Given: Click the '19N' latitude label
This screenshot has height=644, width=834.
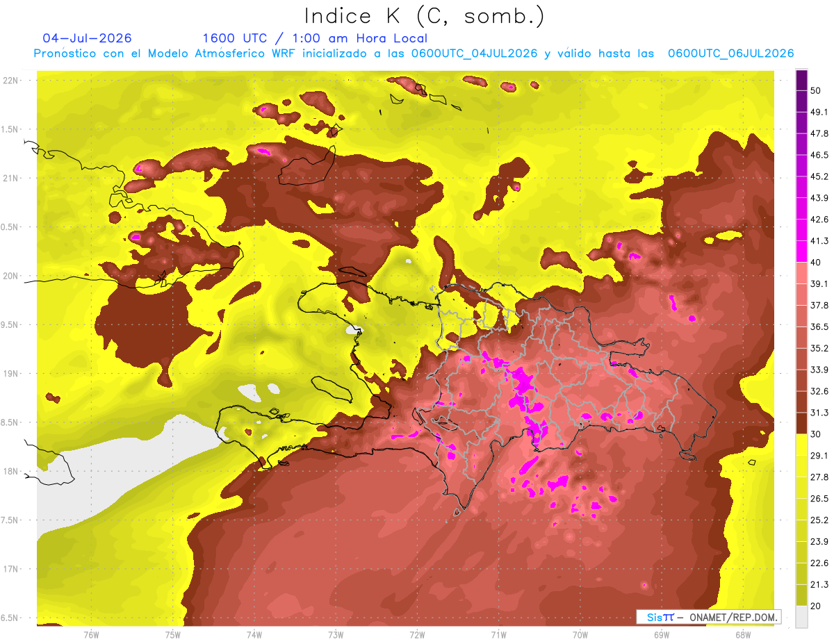Looking at the screenshot, I should [10, 374].
